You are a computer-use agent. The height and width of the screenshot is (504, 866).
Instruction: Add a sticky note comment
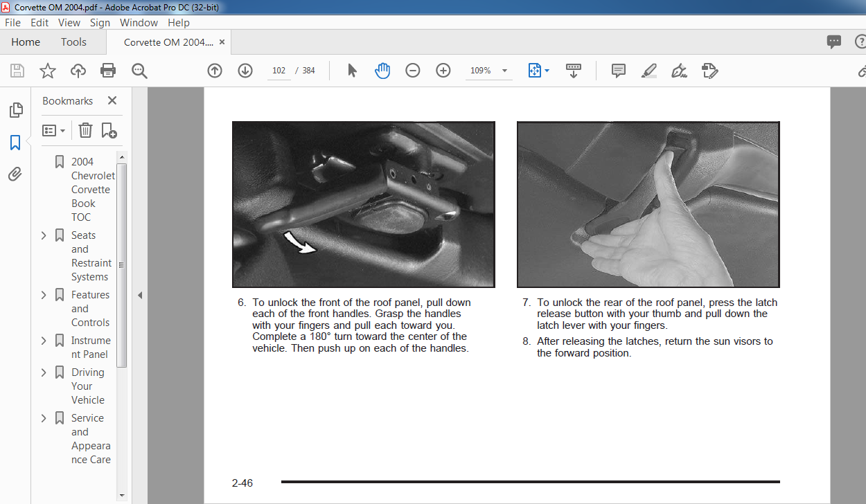click(x=619, y=71)
